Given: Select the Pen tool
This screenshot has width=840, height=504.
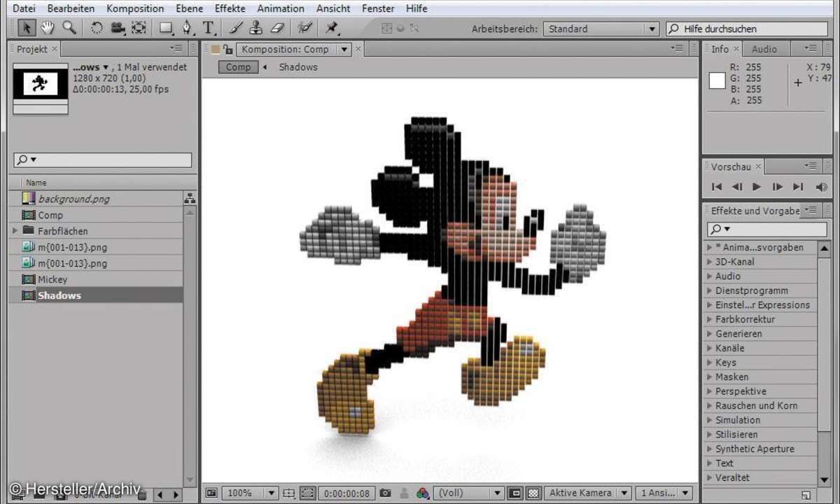Looking at the screenshot, I should tap(187, 28).
